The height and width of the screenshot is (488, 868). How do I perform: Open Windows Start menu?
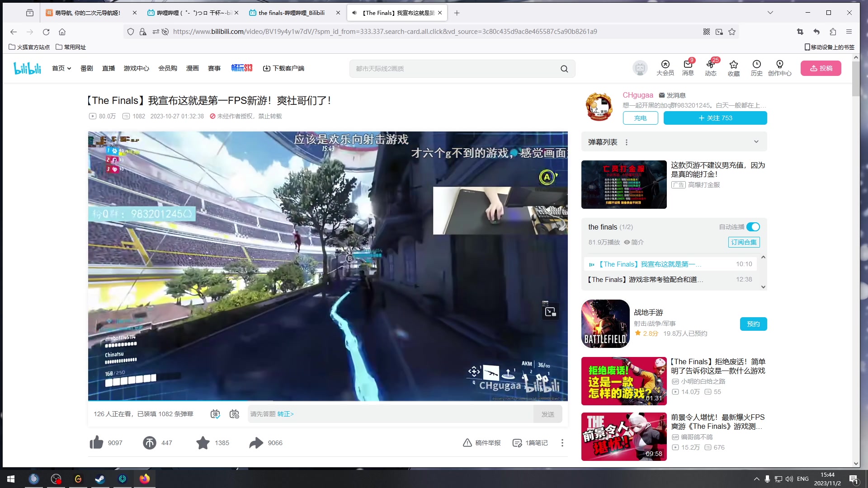pos(11,479)
